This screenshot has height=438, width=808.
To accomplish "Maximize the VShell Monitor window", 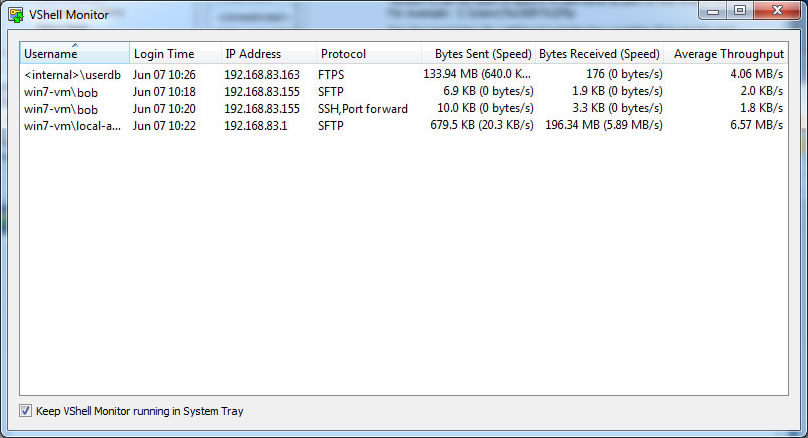I will tap(738, 10).
